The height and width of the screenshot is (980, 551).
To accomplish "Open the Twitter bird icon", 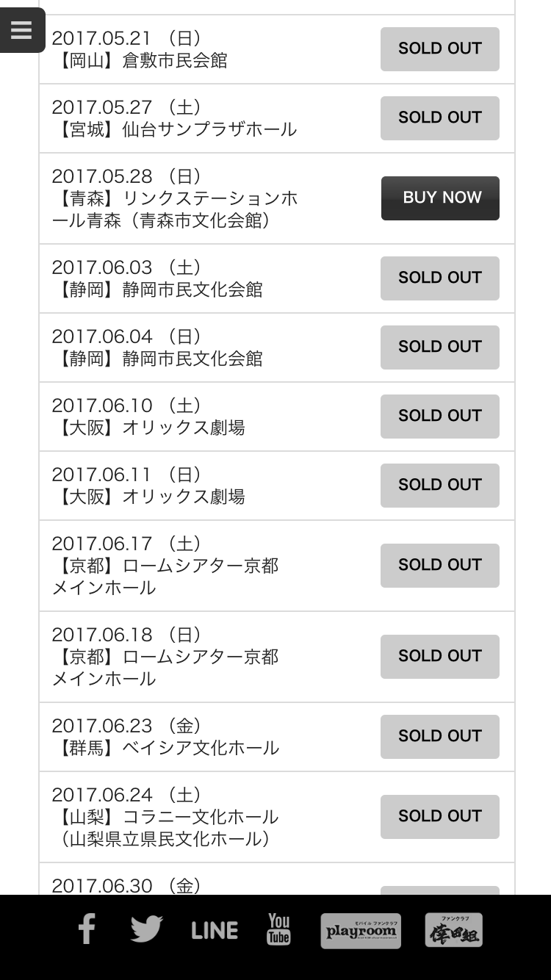I will tap(146, 929).
